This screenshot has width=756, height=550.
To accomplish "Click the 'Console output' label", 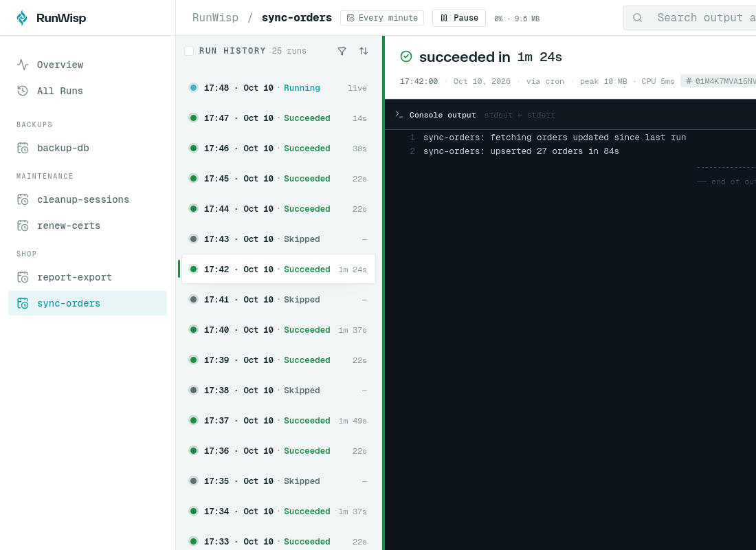I will pos(442,115).
